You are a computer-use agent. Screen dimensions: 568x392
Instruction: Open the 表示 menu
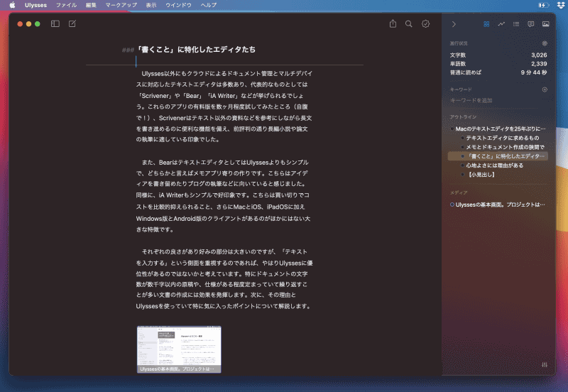pos(151,5)
